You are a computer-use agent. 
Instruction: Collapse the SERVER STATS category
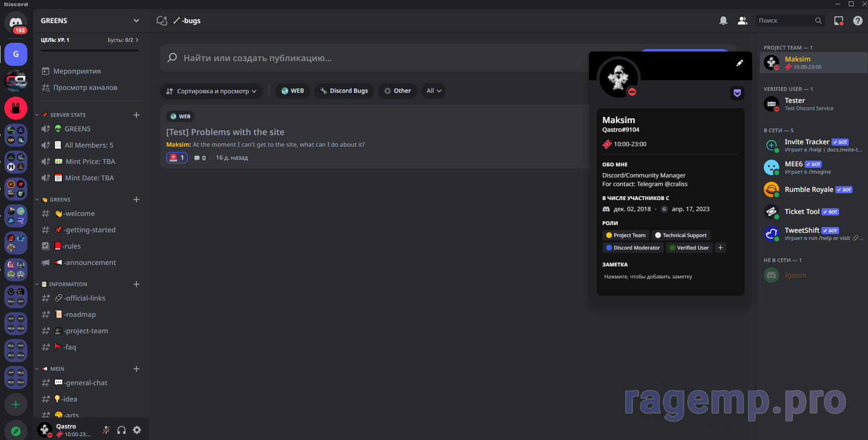pos(63,115)
